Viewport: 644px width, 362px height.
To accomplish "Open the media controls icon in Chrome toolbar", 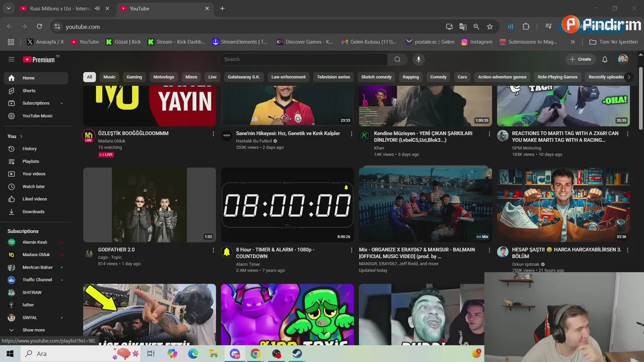I will [548, 27].
